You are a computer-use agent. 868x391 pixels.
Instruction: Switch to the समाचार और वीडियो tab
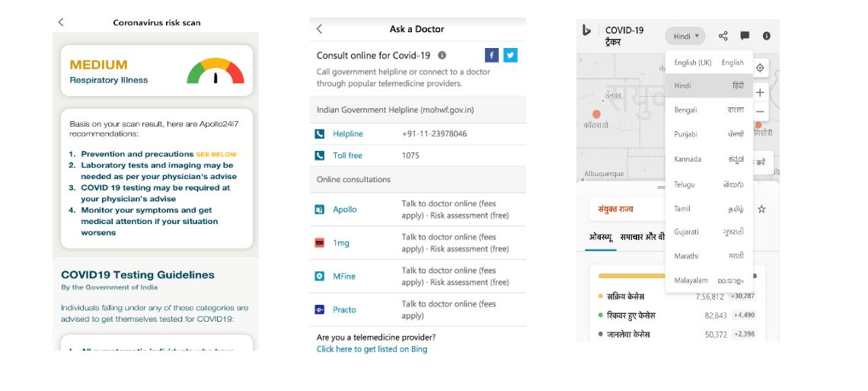point(643,236)
